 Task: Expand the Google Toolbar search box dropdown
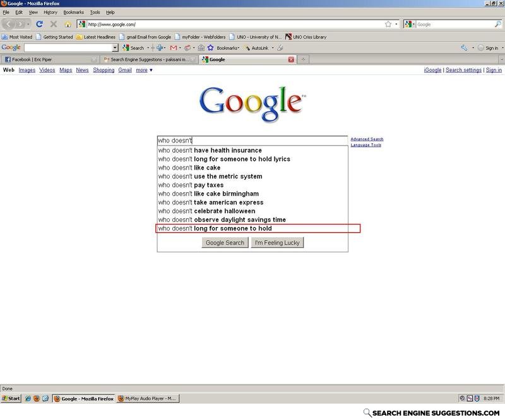[115, 48]
